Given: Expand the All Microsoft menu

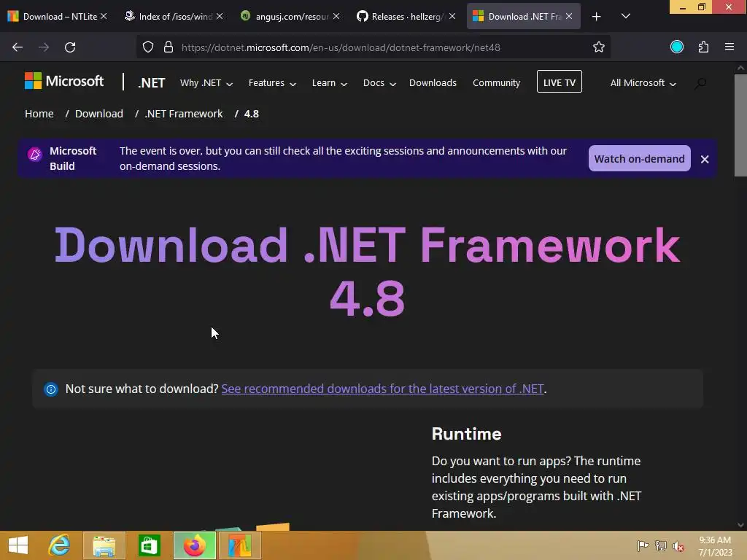Looking at the screenshot, I should pos(643,83).
